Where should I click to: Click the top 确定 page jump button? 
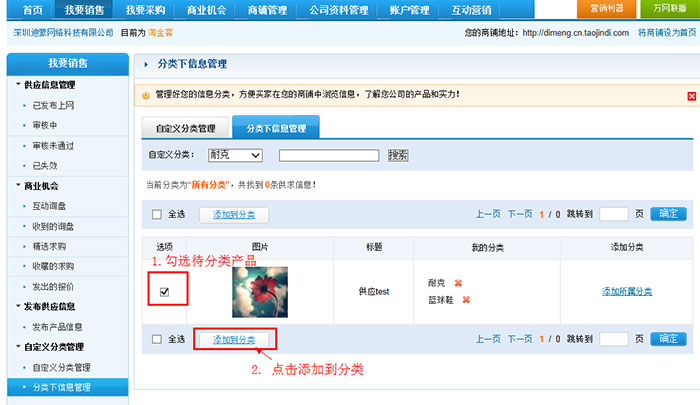coord(668,214)
